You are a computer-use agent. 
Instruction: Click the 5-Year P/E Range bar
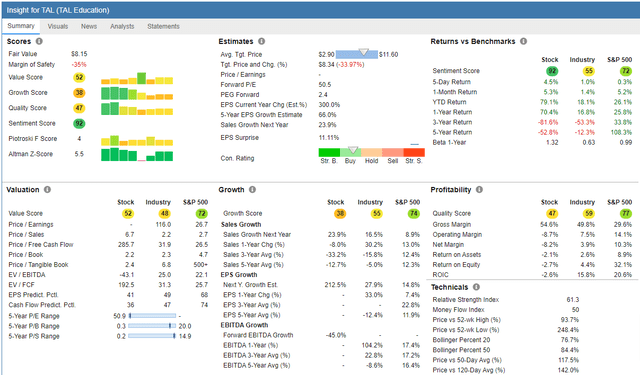(152, 316)
